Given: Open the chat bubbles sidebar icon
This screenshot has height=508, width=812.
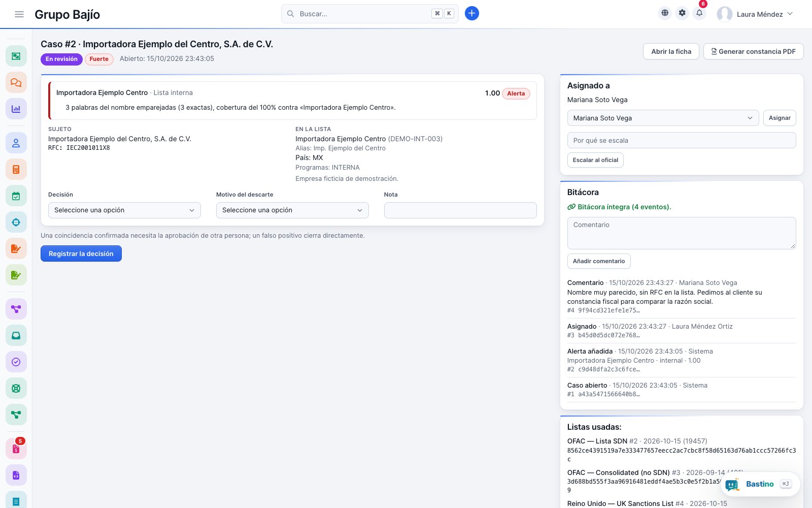Looking at the screenshot, I should pos(16,82).
